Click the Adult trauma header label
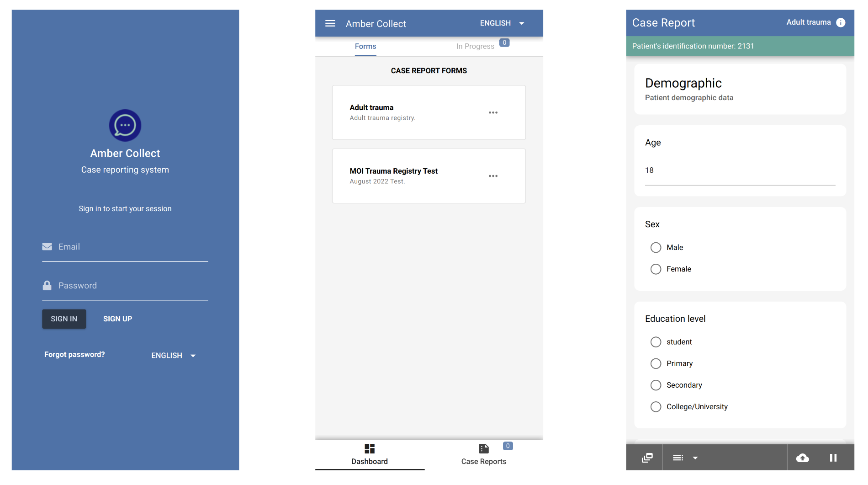Viewport: 868px width, 485px height. pyautogui.click(x=808, y=22)
